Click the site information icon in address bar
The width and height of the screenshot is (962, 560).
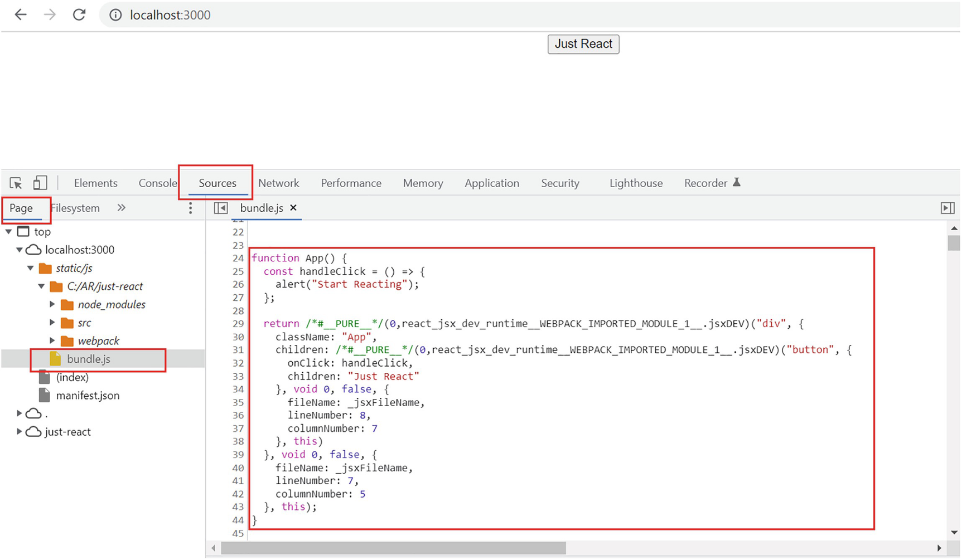click(115, 15)
